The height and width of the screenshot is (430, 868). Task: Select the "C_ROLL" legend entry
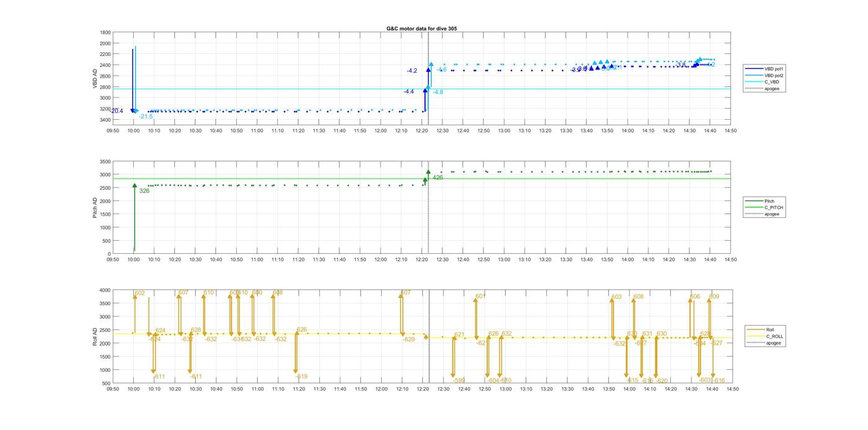(x=774, y=336)
